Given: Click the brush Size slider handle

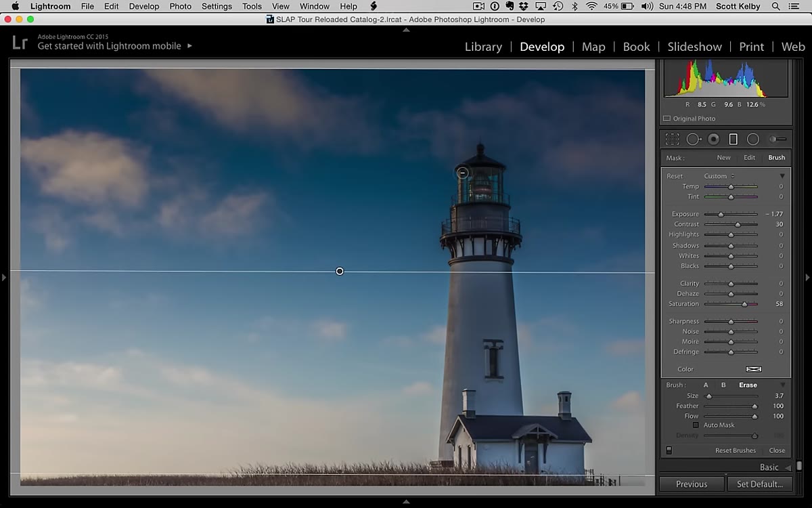Looking at the screenshot, I should point(709,396).
